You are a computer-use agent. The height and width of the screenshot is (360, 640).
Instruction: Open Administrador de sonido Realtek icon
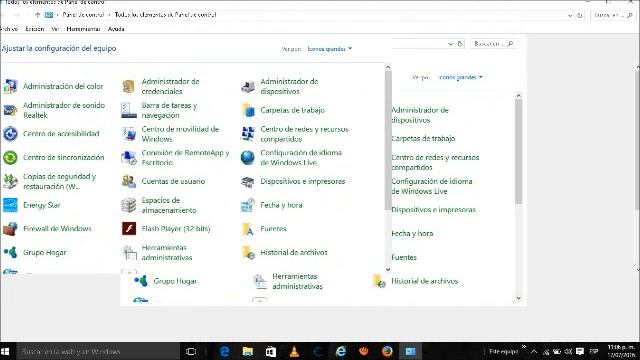(x=10, y=110)
